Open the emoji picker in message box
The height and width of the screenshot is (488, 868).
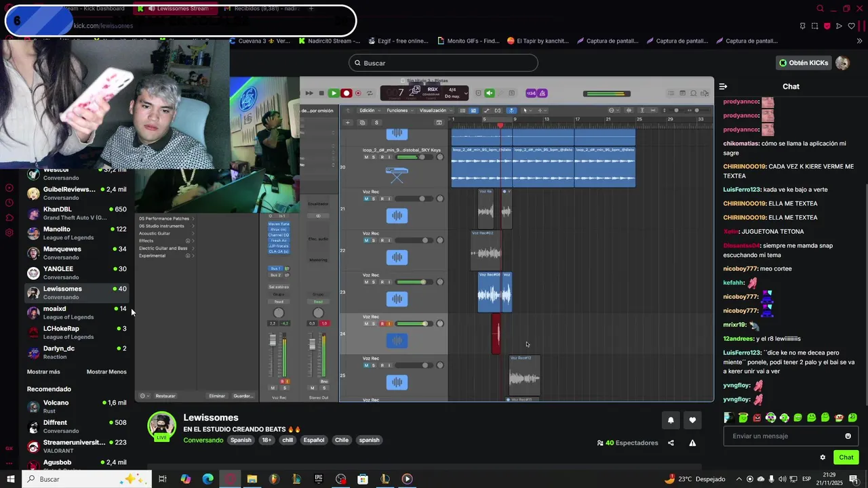tap(848, 436)
